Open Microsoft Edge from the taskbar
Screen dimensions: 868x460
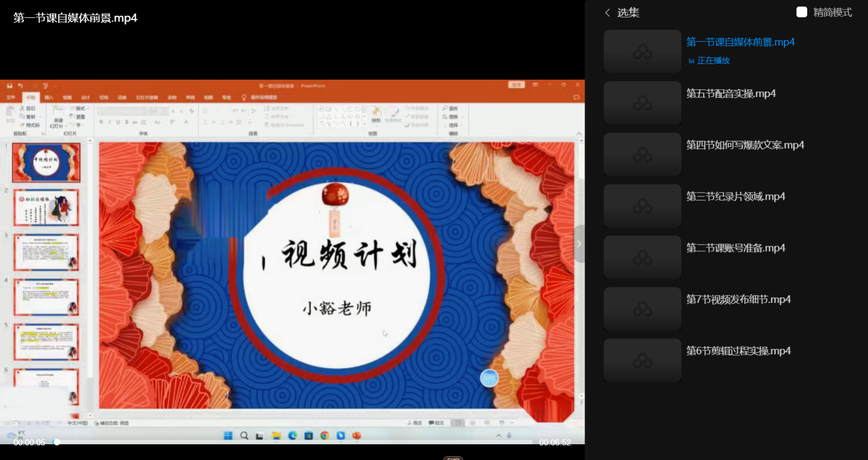293,436
